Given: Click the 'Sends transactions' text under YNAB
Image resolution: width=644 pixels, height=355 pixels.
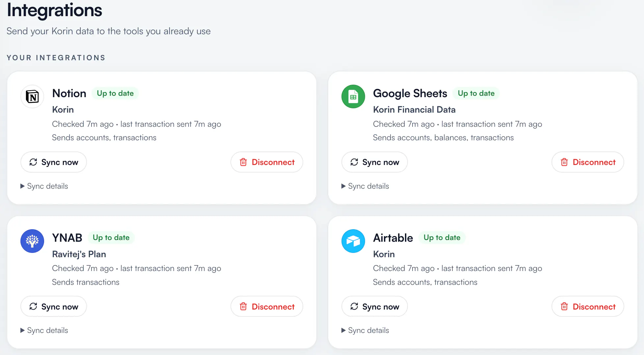Looking at the screenshot, I should pyautogui.click(x=86, y=282).
